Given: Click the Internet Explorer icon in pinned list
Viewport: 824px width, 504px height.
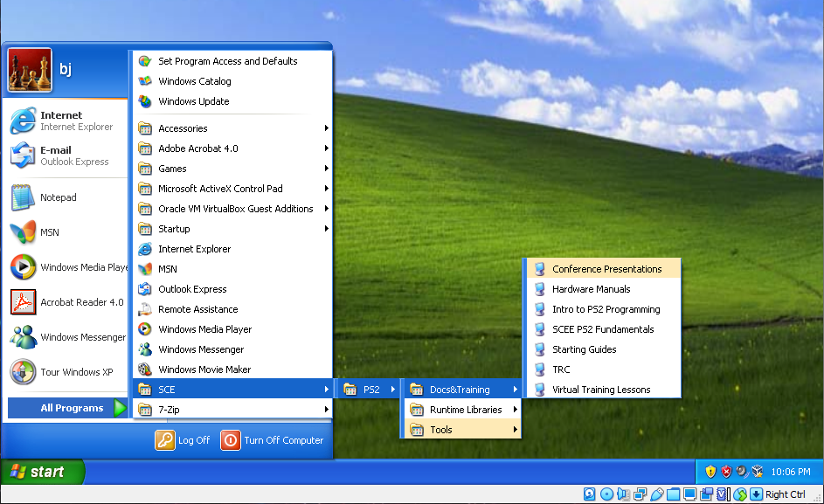Looking at the screenshot, I should click(x=23, y=121).
